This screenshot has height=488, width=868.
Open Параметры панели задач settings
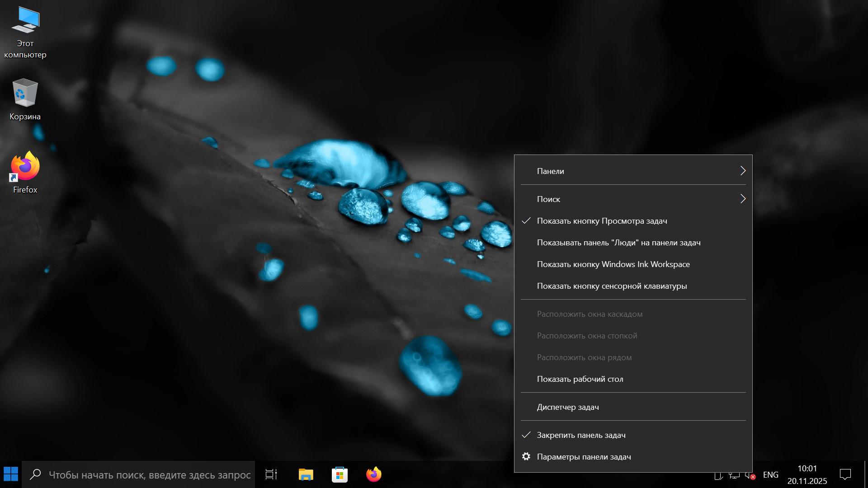pos(584,457)
